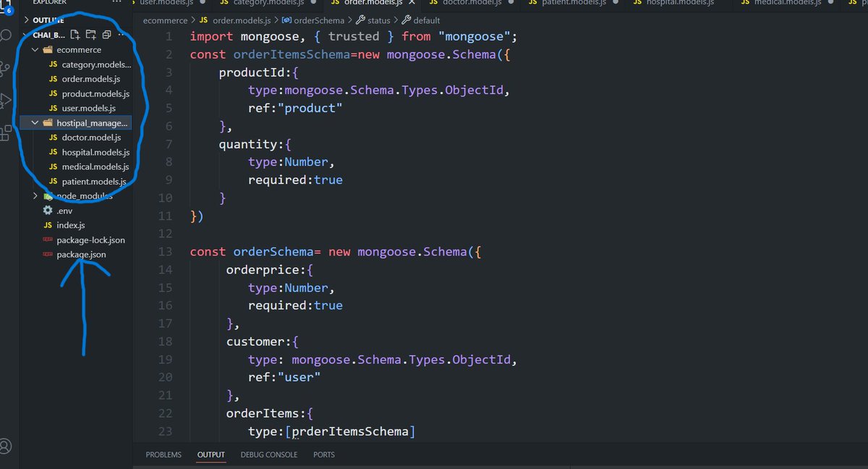Click the order.models.js breadcrumb segment
Image resolution: width=868 pixels, height=469 pixels.
pyautogui.click(x=242, y=21)
